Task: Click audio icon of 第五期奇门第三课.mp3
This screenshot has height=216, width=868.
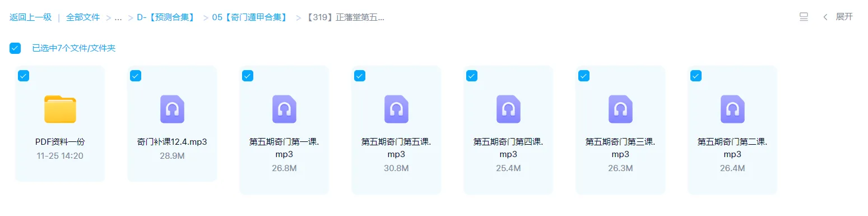Action: [620, 109]
